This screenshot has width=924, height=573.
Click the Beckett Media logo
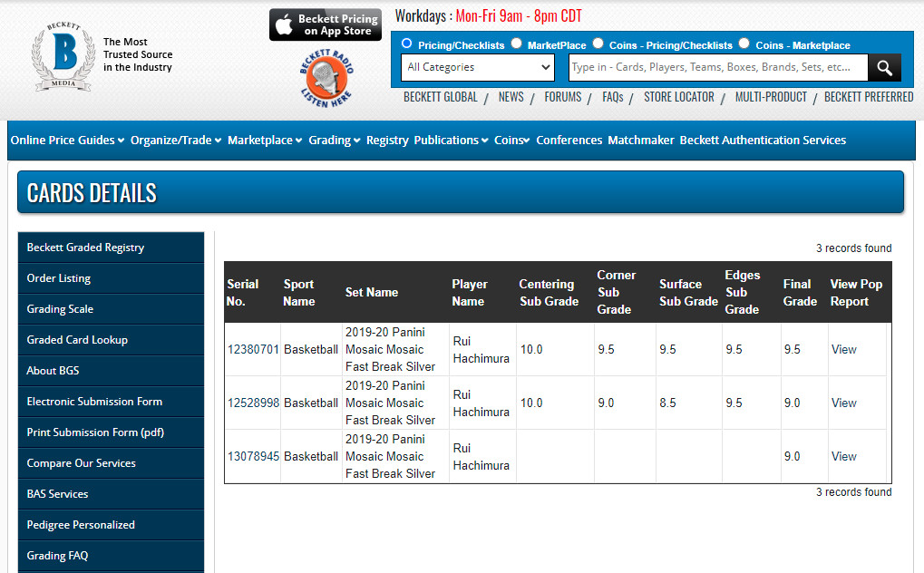[63, 56]
